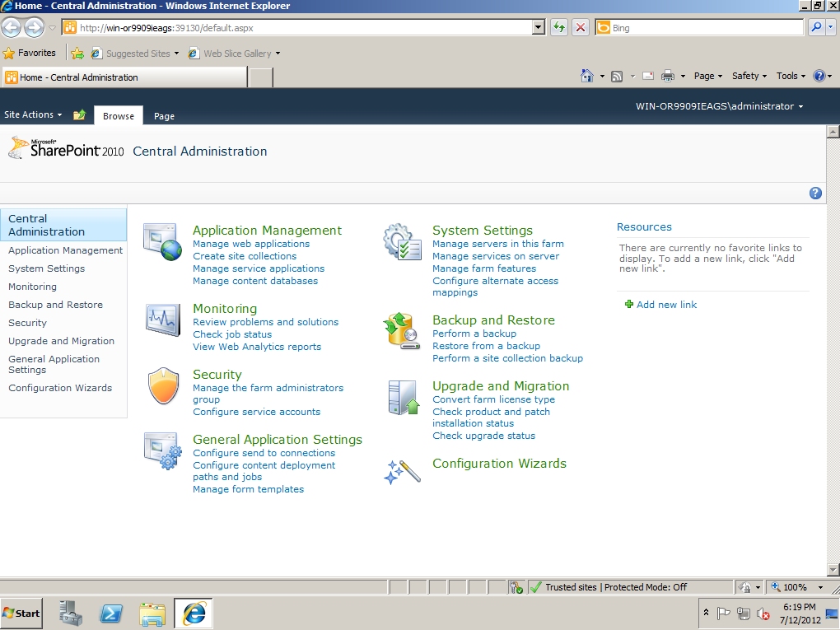Switch to the Page ribbon tab
Viewport: 840px width, 630px height.
(x=164, y=116)
